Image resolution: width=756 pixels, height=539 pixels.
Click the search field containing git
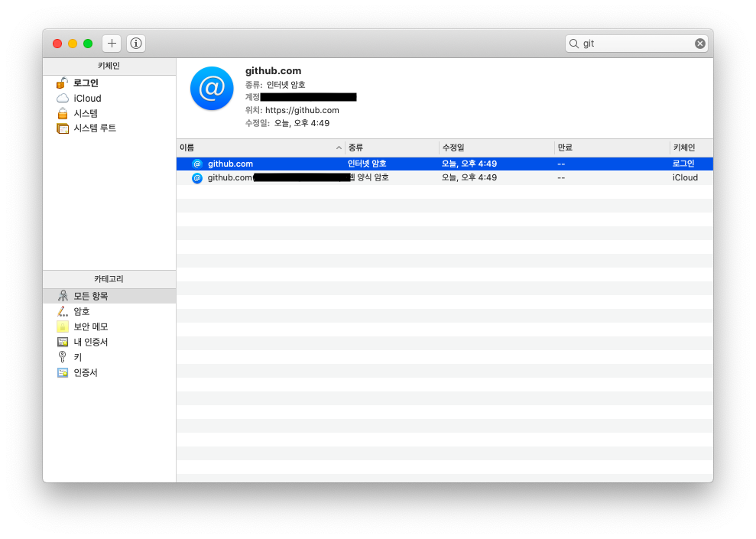636,44
